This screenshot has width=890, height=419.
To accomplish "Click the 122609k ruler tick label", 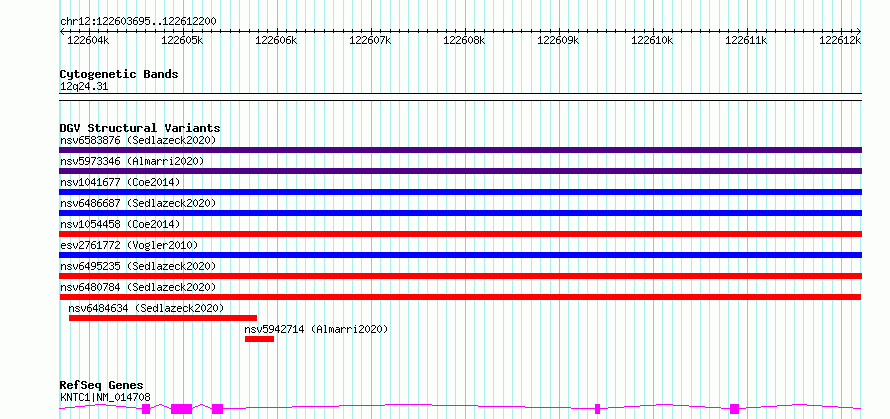I will point(558,40).
